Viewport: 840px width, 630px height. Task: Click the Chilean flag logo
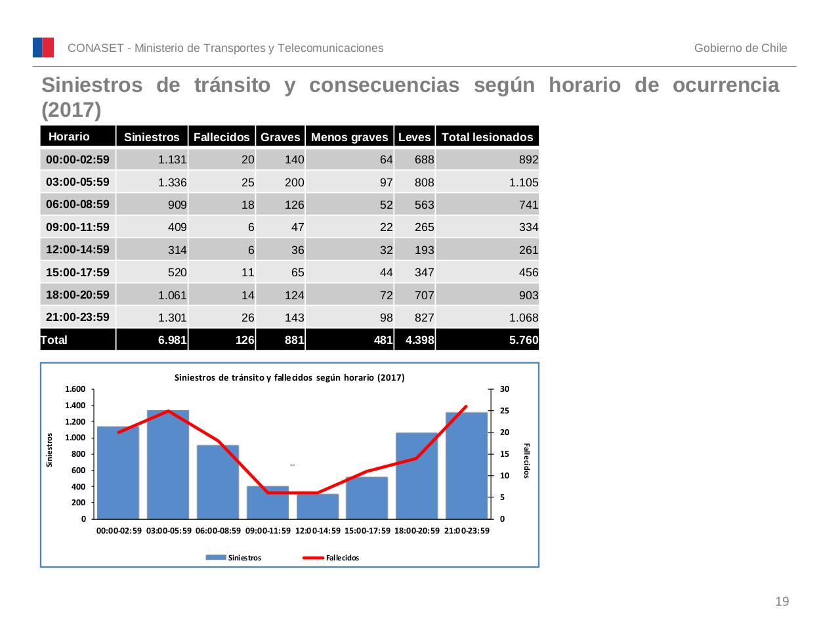pyautogui.click(x=43, y=47)
